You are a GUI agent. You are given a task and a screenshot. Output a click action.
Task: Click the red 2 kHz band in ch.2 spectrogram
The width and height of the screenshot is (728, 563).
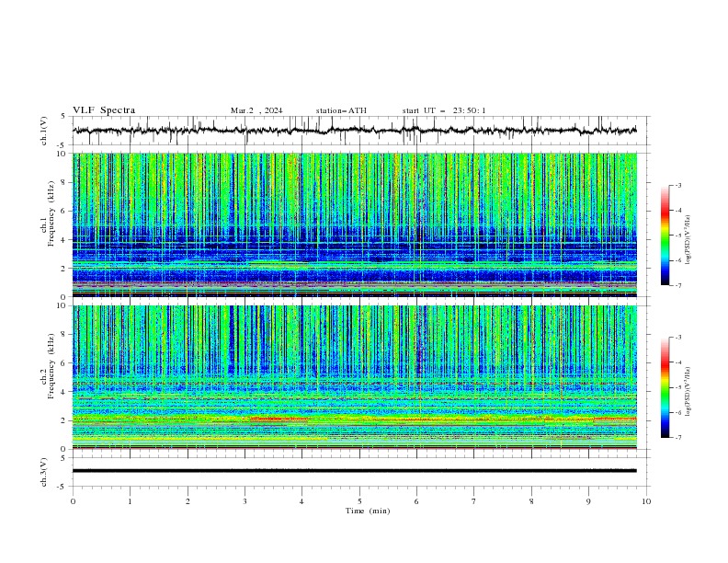[x=279, y=419]
